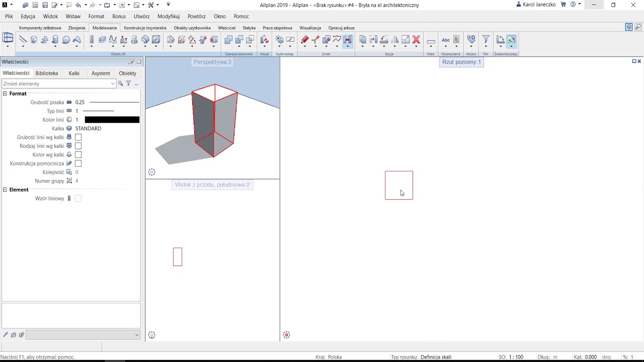Open the quick access toolbar customize arrow
644x362 pixels.
169,5
